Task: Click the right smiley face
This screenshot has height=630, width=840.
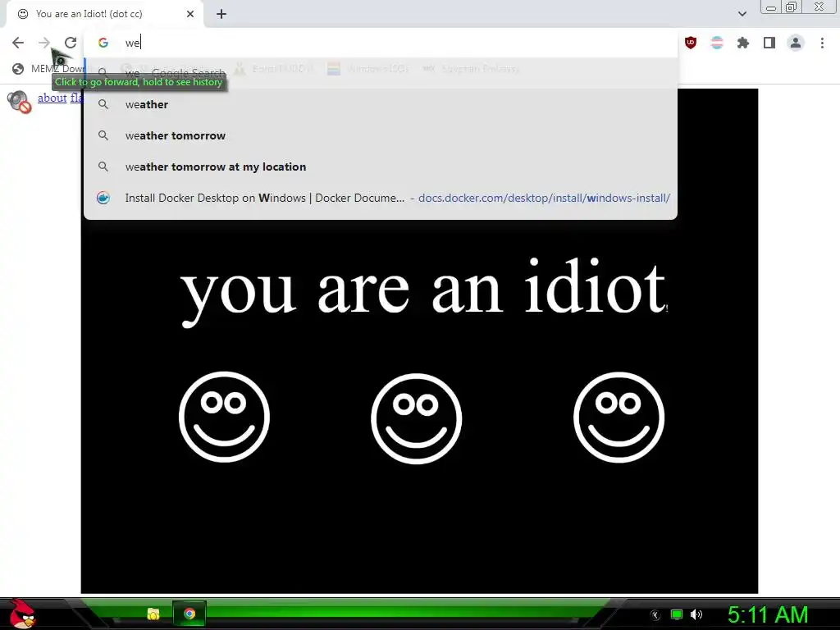Action: tap(619, 418)
